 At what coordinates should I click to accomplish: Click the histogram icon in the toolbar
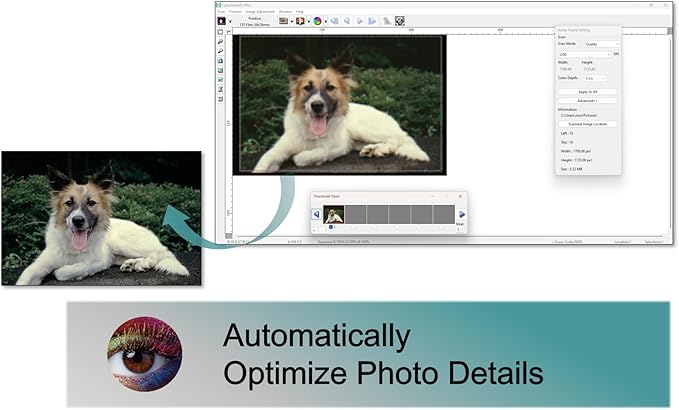pos(387,20)
